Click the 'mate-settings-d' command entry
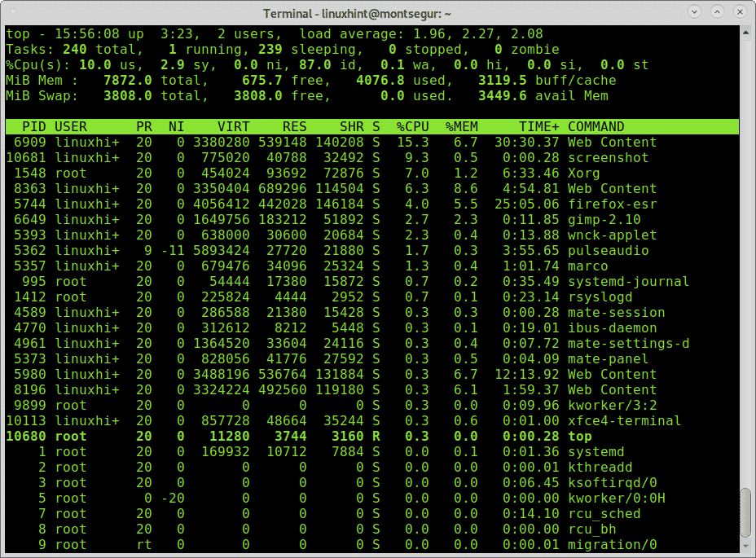 pyautogui.click(x=628, y=344)
